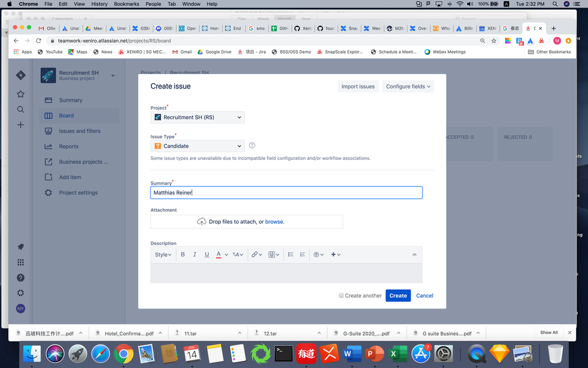
Task: Click the sidebar search magnifier icon
Action: [21, 109]
